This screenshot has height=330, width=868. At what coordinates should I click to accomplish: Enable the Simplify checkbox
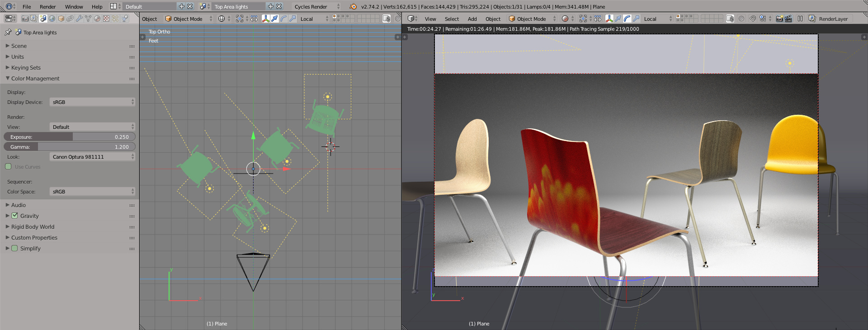14,248
